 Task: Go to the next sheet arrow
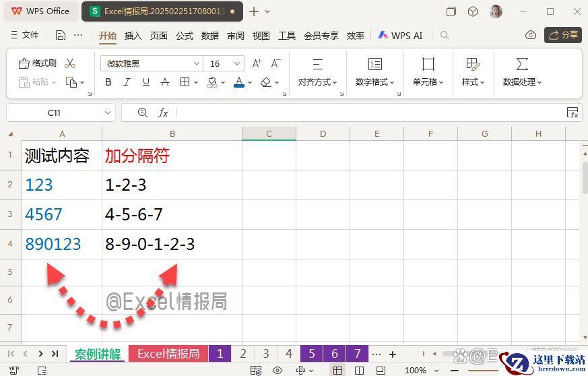pos(40,354)
